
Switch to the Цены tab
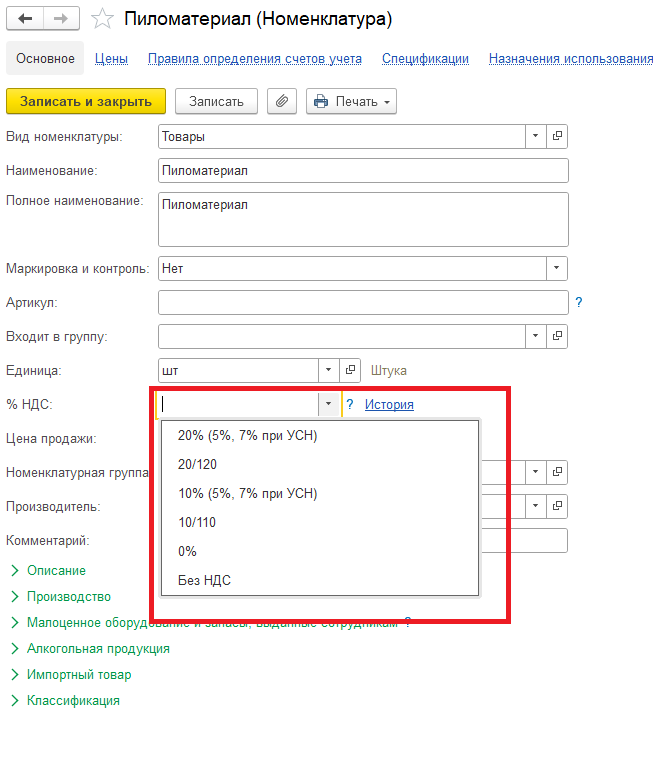point(111,58)
